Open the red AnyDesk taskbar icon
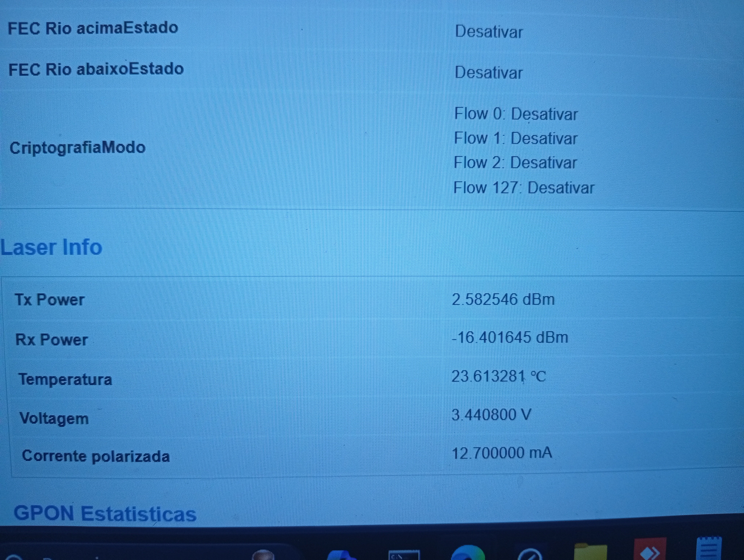The width and height of the screenshot is (744, 560). (x=650, y=551)
